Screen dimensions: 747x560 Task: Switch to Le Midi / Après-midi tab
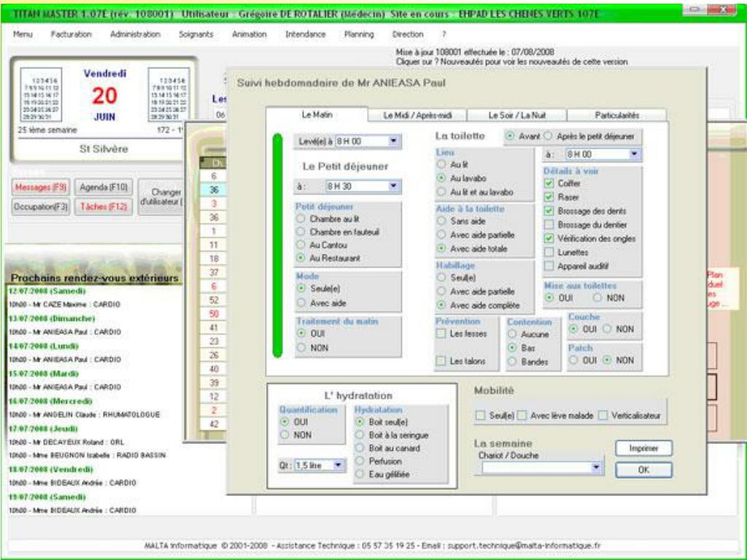417,115
